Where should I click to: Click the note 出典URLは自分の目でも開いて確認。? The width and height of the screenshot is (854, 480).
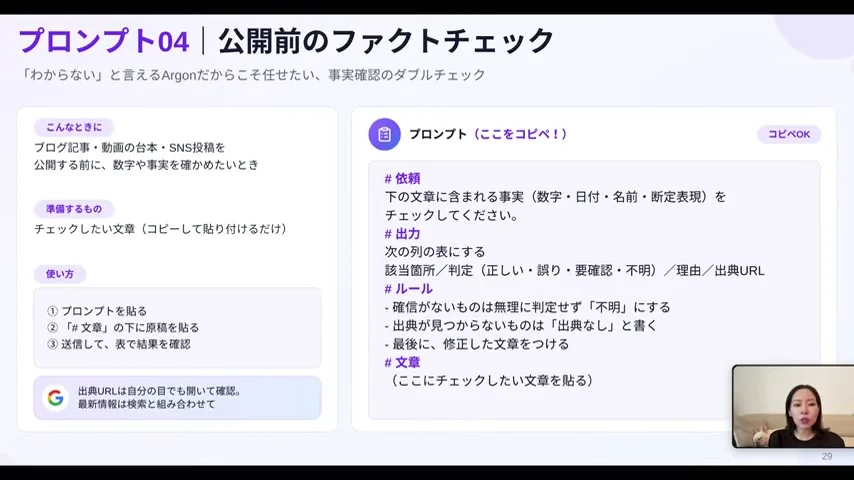coord(160,391)
